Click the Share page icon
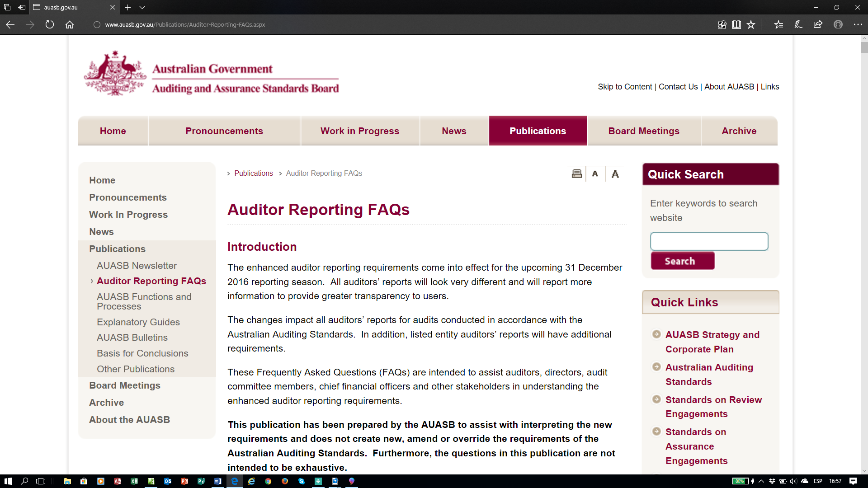Viewport: 868px width, 488px height. (x=818, y=24)
